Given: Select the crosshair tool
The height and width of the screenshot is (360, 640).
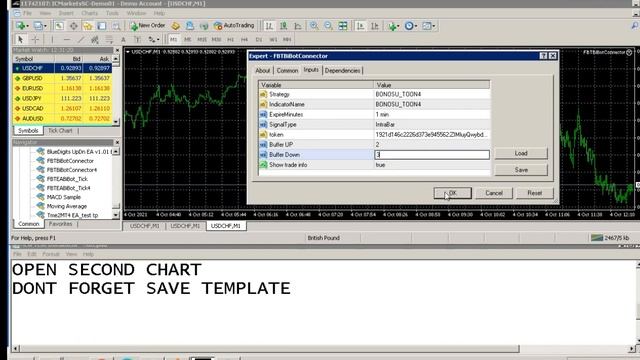Looking at the screenshot, I should tap(36, 40).
